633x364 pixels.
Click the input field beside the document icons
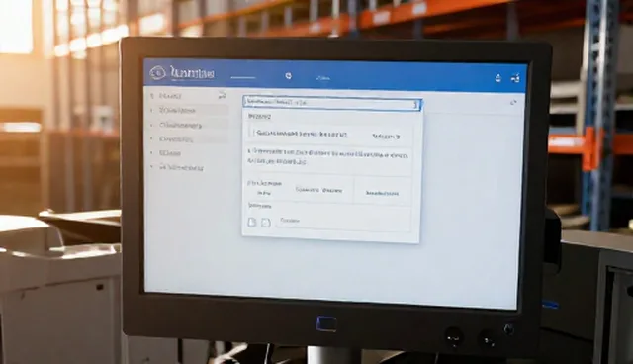tap(343, 222)
